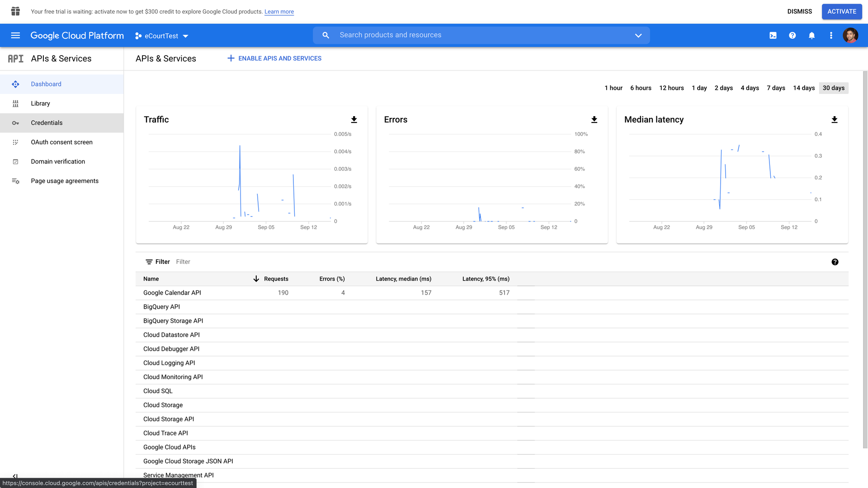Image resolution: width=868 pixels, height=488 pixels.
Task: Open the Learn more link
Action: point(278,11)
